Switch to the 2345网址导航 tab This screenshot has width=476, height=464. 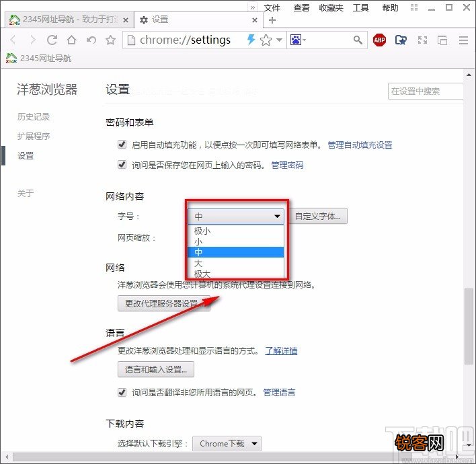[x=69, y=20]
